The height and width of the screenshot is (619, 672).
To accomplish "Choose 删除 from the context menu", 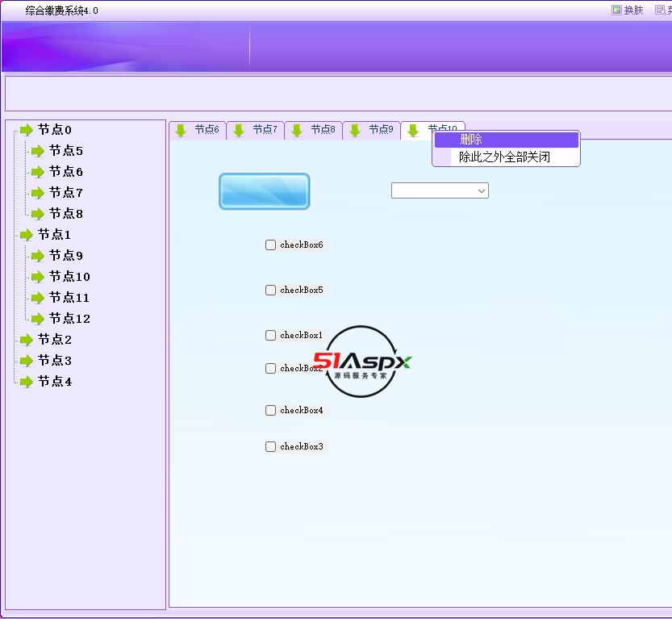I will click(x=507, y=140).
